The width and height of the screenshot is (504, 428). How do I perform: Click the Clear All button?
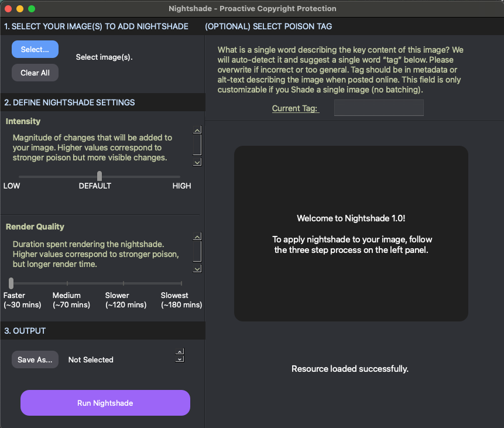click(x=35, y=73)
